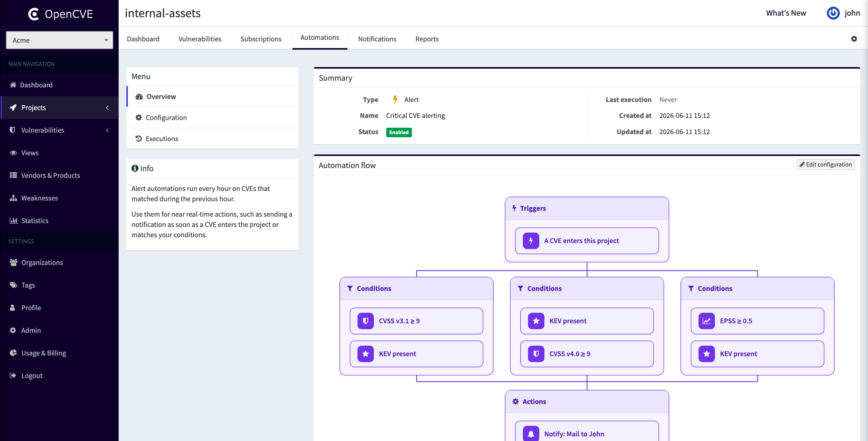
Task: Open the Reports tab
Action: click(x=427, y=39)
